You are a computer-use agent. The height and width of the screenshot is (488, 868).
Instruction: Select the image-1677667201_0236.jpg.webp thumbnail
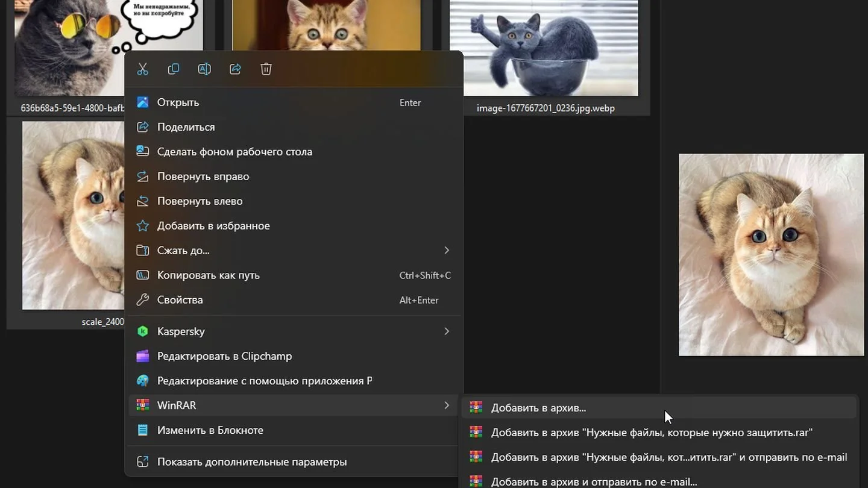pyautogui.click(x=544, y=48)
